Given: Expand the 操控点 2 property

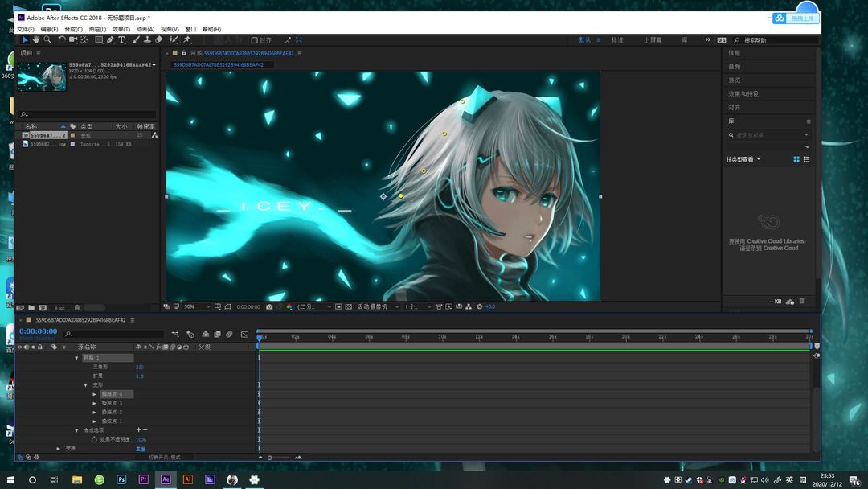Looking at the screenshot, I should pyautogui.click(x=94, y=412).
